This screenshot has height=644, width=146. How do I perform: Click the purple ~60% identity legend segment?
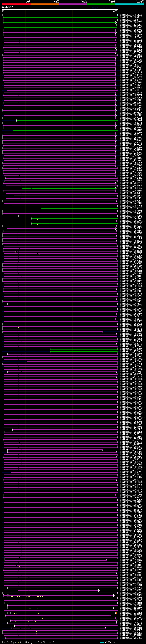[x=73, y=4]
